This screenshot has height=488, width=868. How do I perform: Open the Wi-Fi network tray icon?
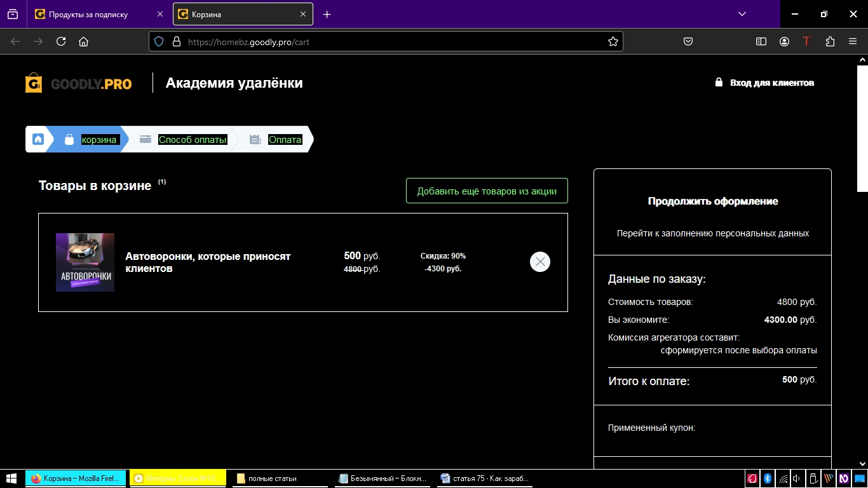tap(783, 478)
